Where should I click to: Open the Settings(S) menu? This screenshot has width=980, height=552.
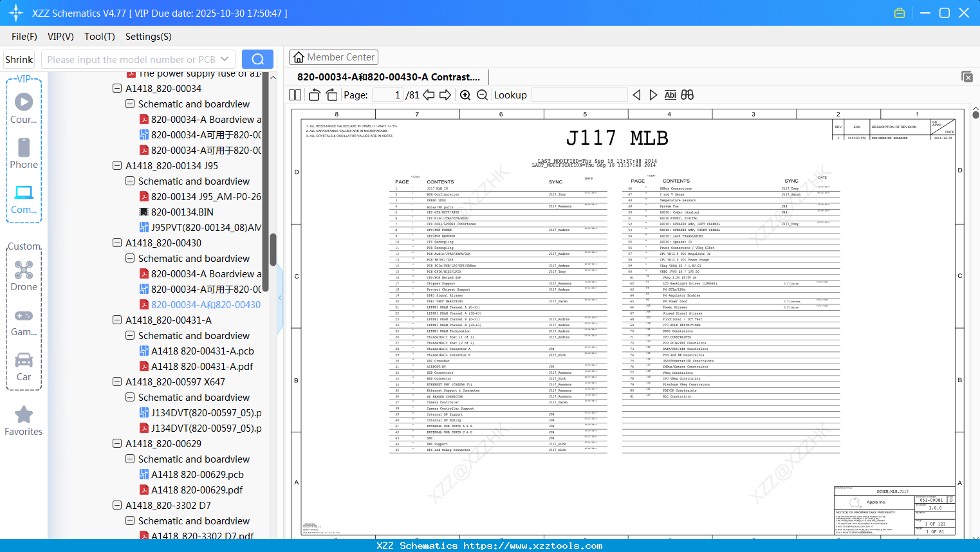click(148, 37)
